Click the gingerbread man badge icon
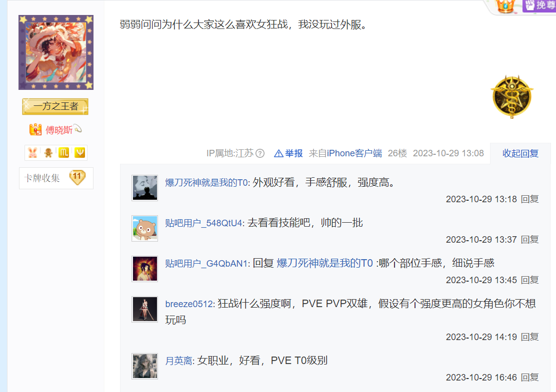 point(48,153)
